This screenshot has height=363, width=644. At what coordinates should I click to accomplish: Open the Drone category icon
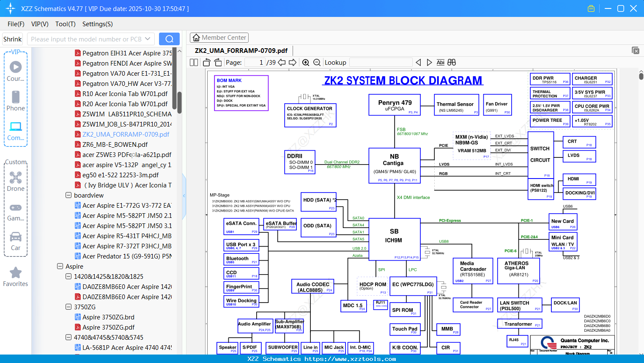(x=16, y=181)
